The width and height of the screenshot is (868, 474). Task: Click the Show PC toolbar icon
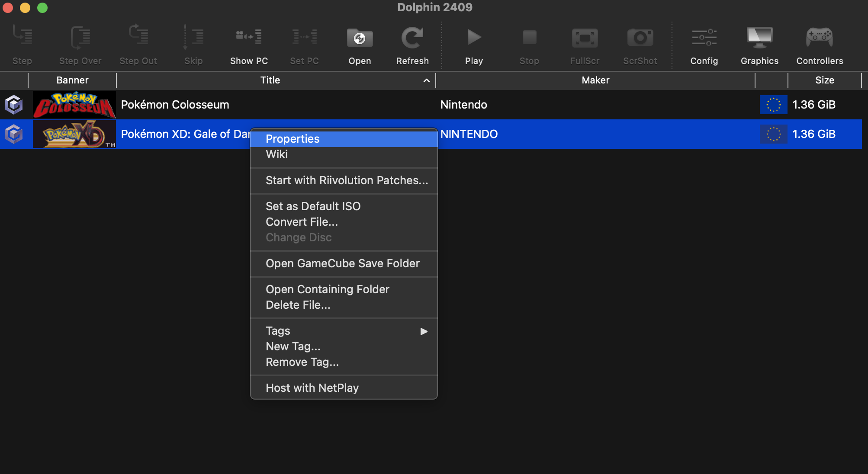(249, 38)
